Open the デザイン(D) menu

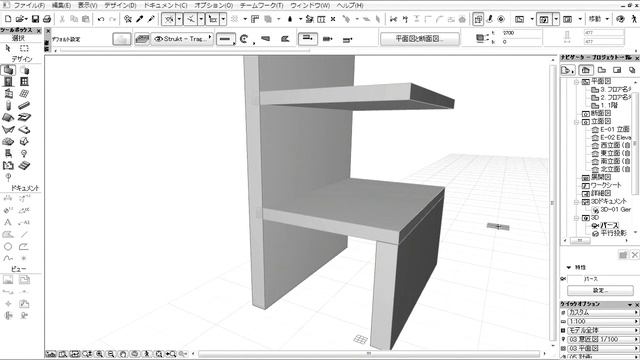[120, 5]
